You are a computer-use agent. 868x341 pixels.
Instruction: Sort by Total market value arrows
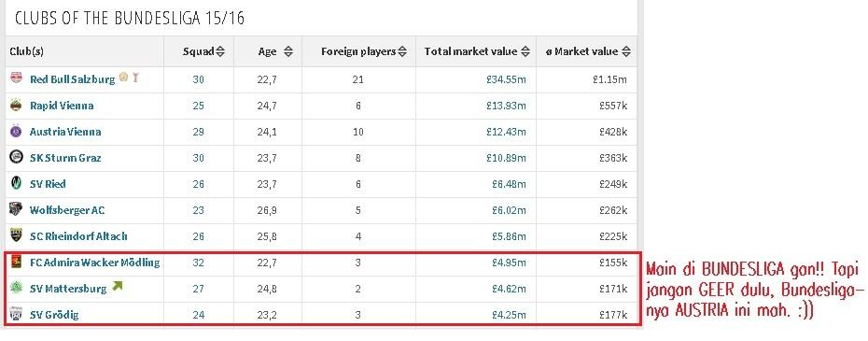tap(525, 51)
